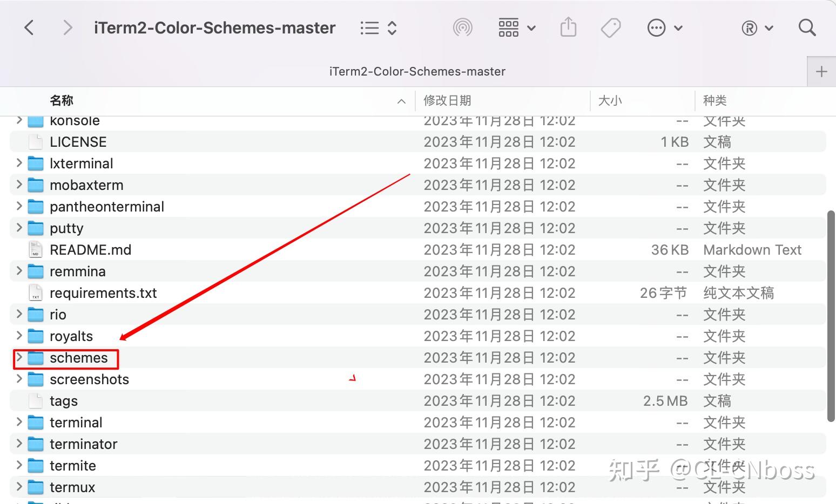The height and width of the screenshot is (504, 836).
Task: Click the list view icon
Action: coord(369,28)
